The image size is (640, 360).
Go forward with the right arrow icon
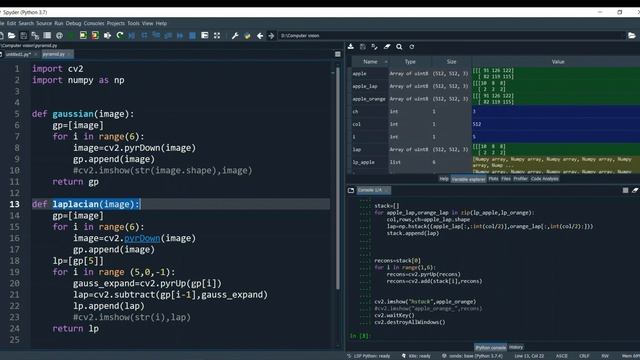pos(271,36)
